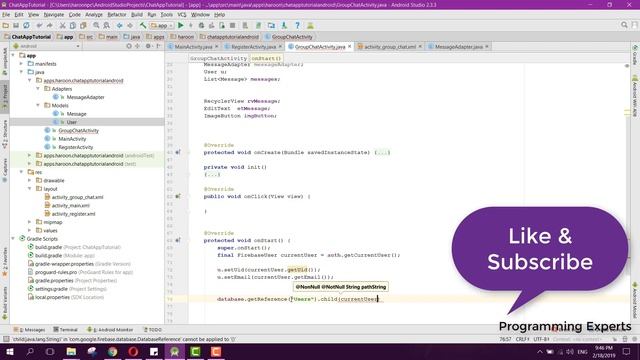Collapse the app module tree node
Viewport: 640px width, 360px height.
click(x=13, y=55)
